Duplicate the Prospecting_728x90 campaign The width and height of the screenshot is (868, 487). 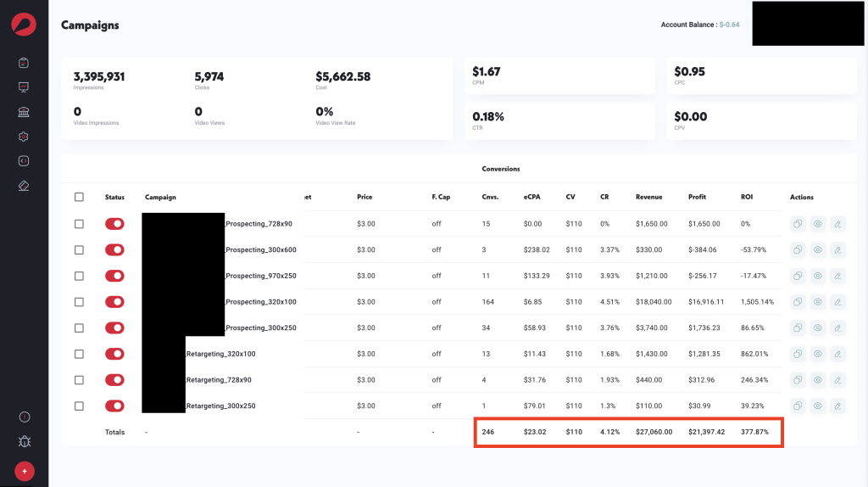[798, 224]
